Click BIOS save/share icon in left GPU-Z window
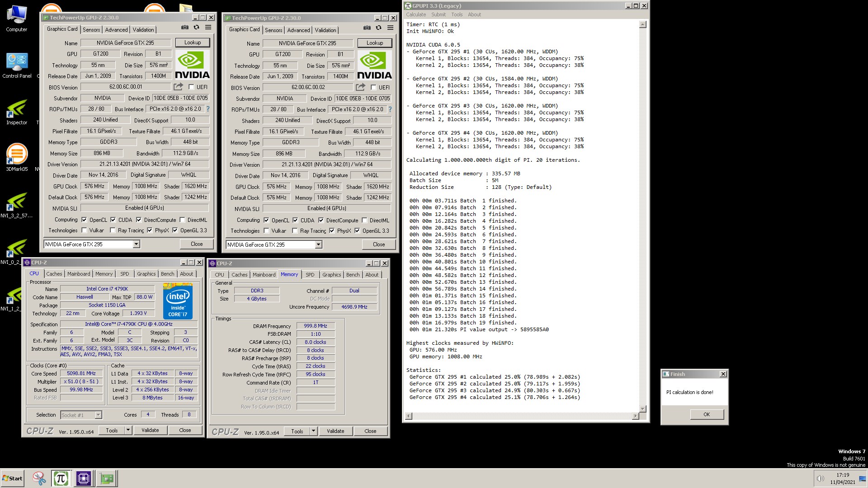The width and height of the screenshot is (868, 488). tap(179, 87)
